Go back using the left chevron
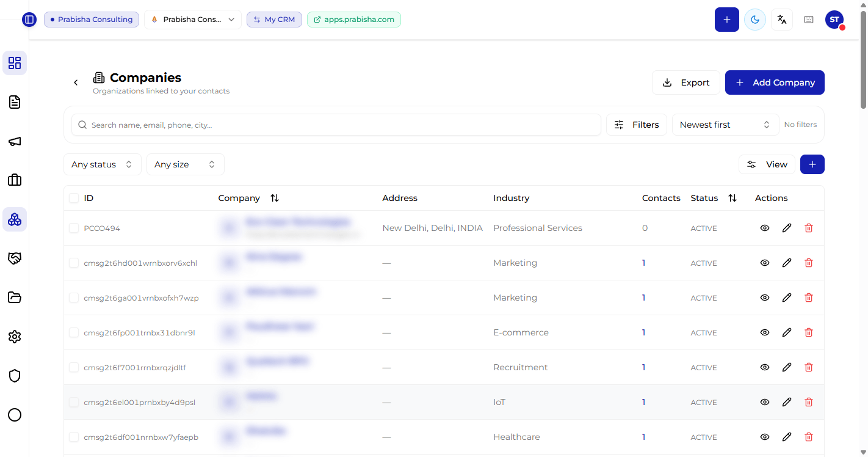868x457 pixels. (76, 82)
